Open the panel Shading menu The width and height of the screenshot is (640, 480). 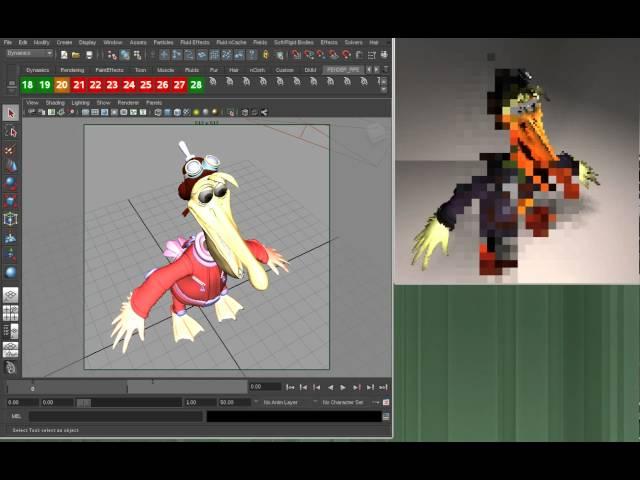pos(55,103)
